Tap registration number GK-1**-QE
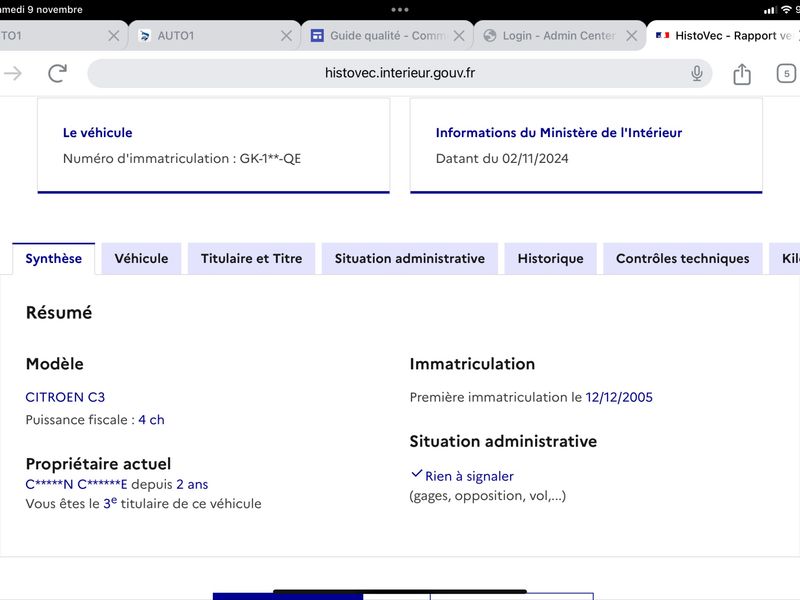Image resolution: width=800 pixels, height=600 pixels. coord(270,159)
